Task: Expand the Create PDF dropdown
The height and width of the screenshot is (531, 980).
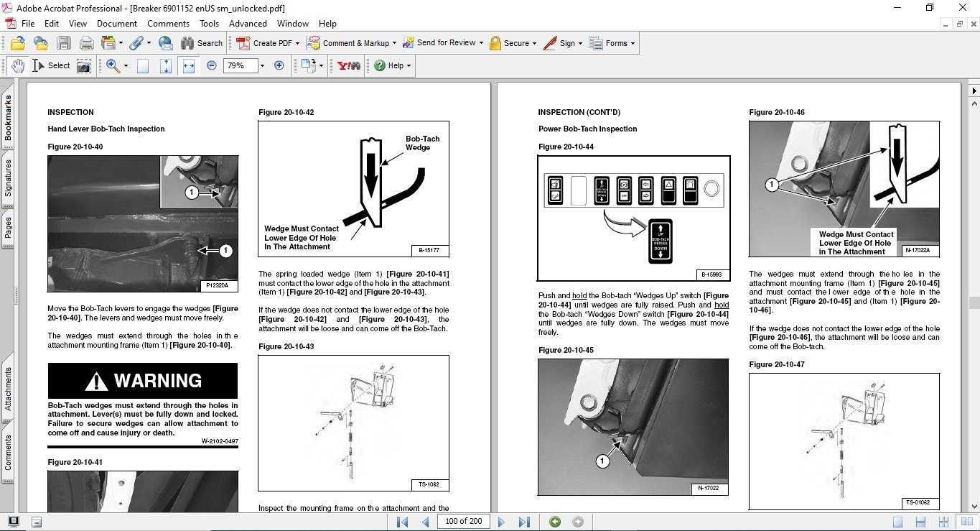Action: click(297, 43)
